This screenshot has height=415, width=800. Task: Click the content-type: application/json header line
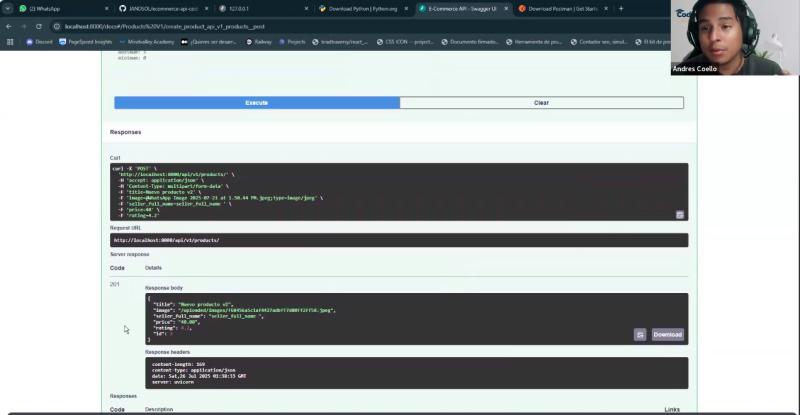[193, 370]
